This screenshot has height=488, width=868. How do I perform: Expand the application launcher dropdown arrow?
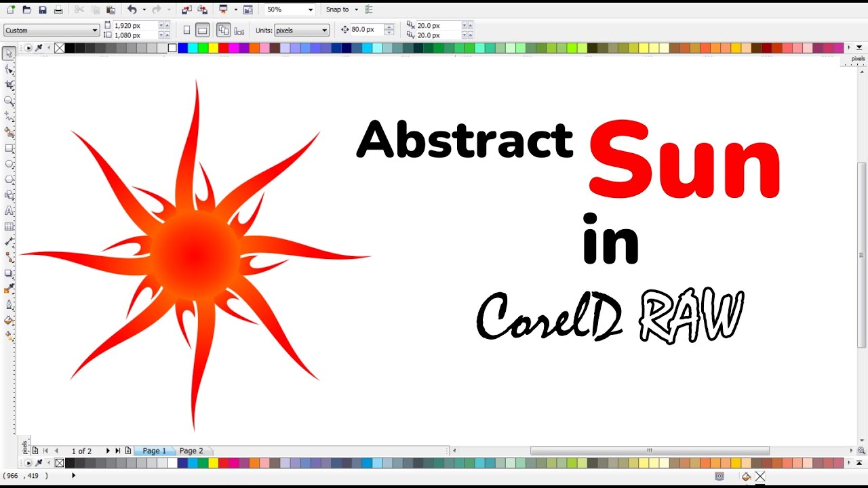[235, 9]
